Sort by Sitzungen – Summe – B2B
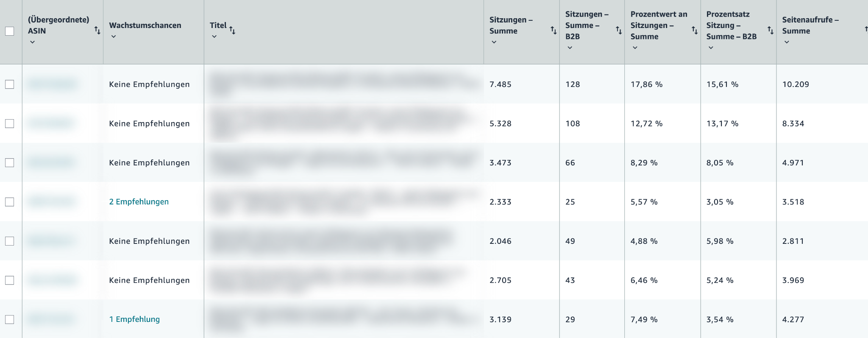 click(x=618, y=30)
